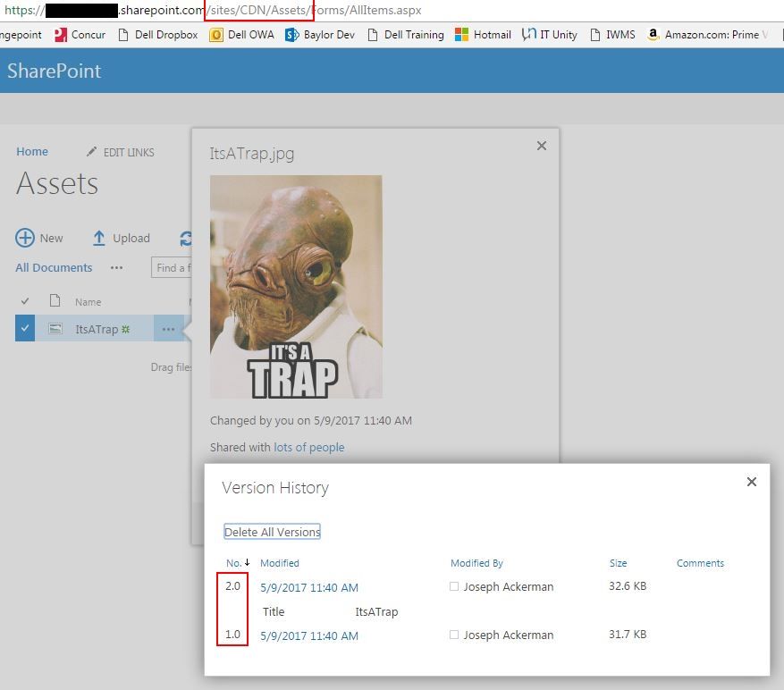Image resolution: width=784 pixels, height=690 pixels.
Task: Click the Sync icon in toolbar
Action: (186, 239)
